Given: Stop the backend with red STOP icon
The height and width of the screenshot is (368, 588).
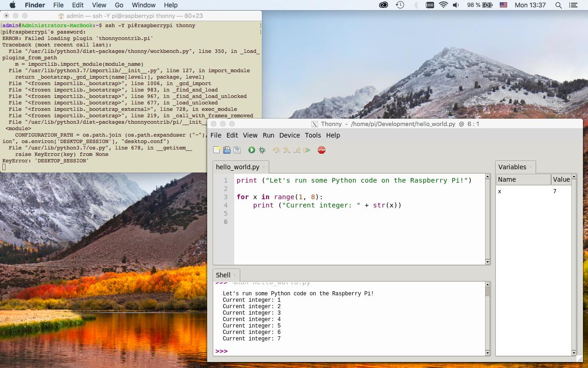Looking at the screenshot, I should (x=322, y=150).
